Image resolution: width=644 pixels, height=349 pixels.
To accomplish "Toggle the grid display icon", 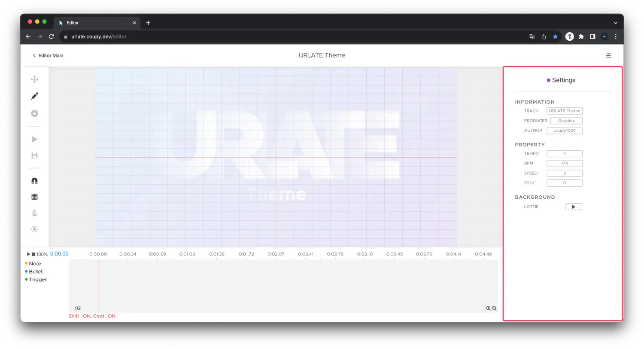I will [x=34, y=197].
